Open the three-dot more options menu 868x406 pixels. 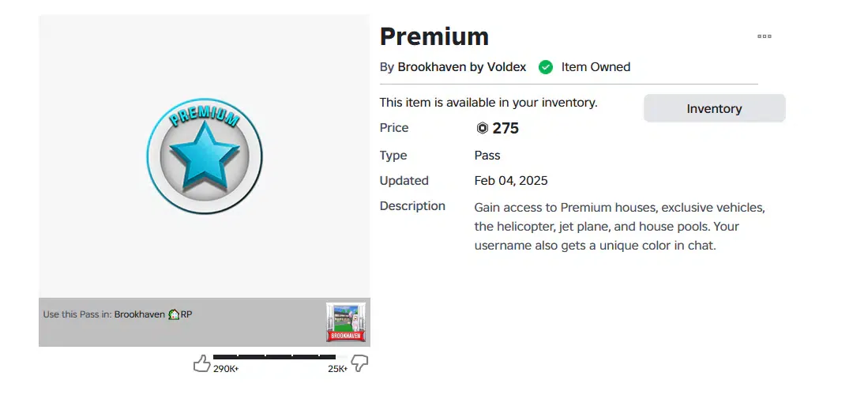[x=764, y=36]
